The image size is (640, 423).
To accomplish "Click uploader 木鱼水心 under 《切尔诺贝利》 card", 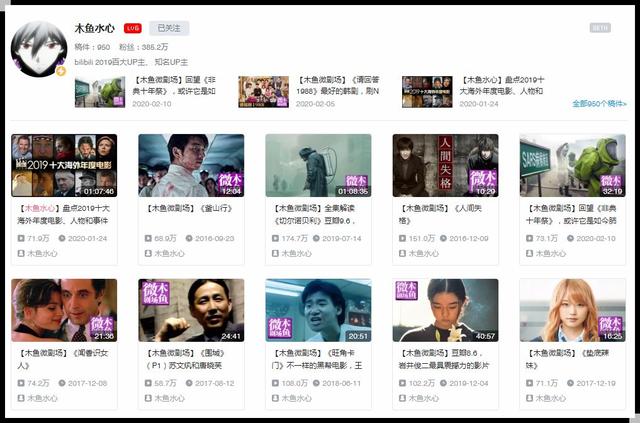I will 292,253.
